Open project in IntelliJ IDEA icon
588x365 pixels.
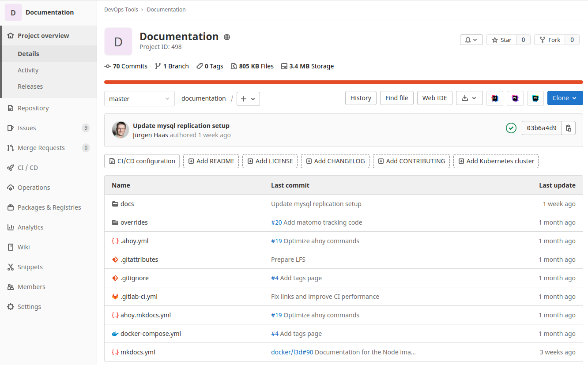pyautogui.click(x=495, y=98)
